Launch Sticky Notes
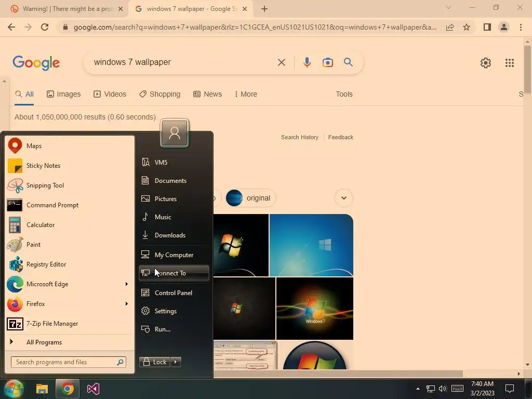 pos(70,166)
